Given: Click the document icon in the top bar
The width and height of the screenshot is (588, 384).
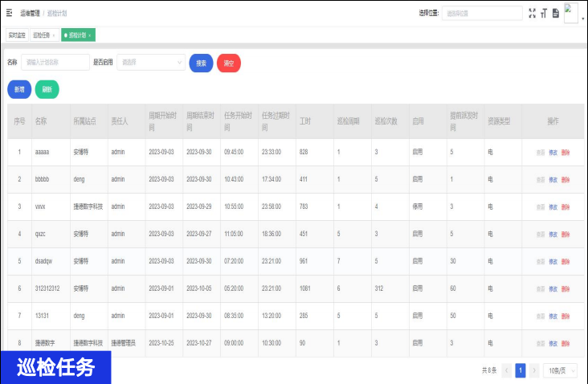Looking at the screenshot, I should [555, 13].
